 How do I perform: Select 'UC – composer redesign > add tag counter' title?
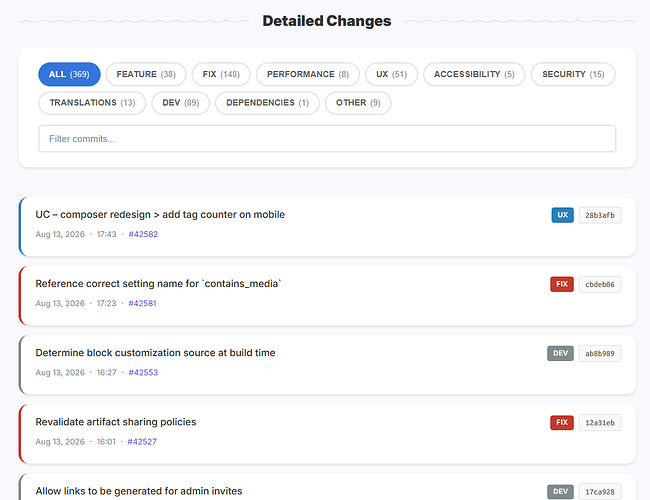point(160,215)
